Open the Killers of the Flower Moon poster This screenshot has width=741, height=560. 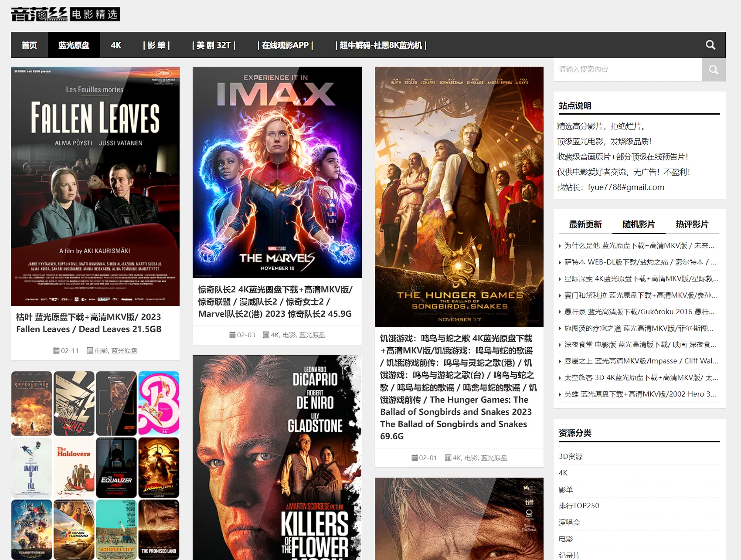(277, 458)
